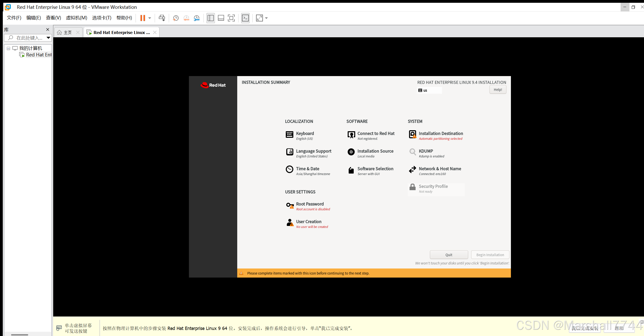
Task: Open the library search dropdown arrow
Action: point(48,38)
